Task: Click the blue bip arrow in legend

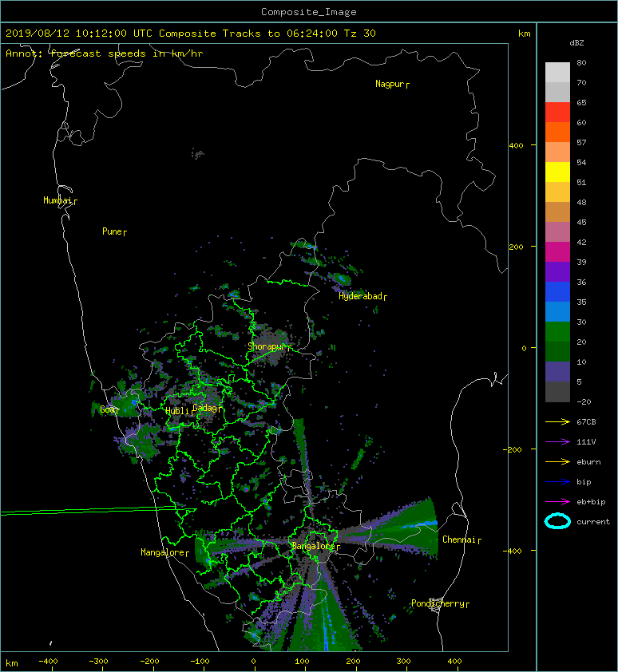Action: pyautogui.click(x=557, y=482)
